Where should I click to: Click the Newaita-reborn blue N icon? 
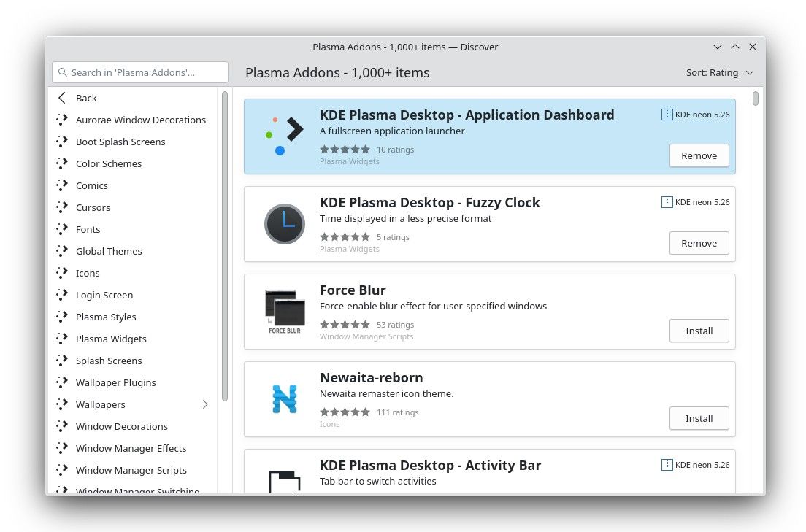click(284, 399)
